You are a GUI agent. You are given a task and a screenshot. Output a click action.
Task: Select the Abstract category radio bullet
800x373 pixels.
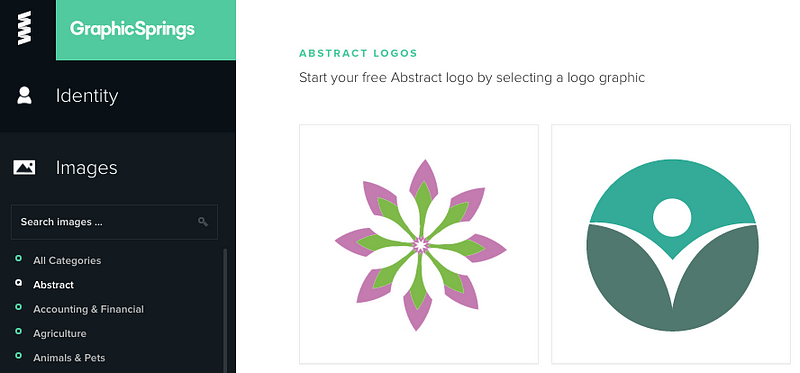(18, 282)
